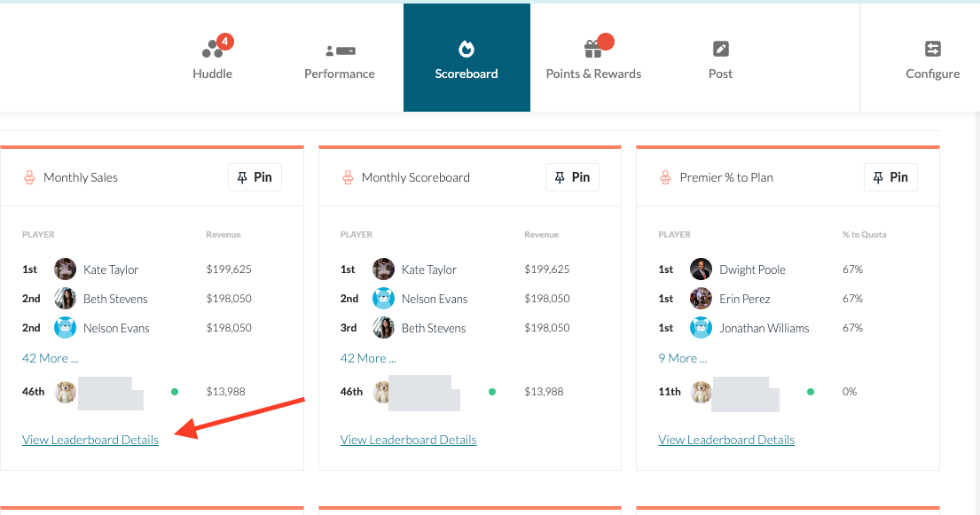Select the Scoreboard tab
Image resolution: width=980 pixels, height=515 pixels.
[466, 58]
